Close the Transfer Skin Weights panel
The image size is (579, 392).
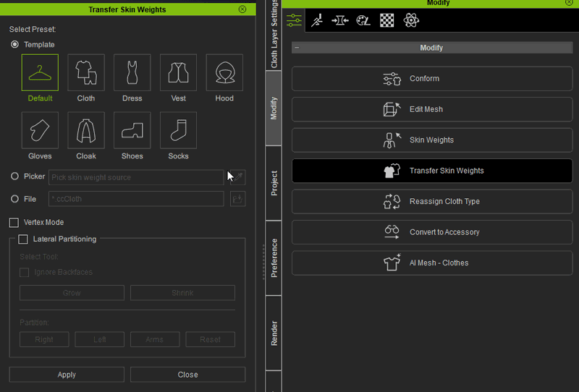(242, 9)
